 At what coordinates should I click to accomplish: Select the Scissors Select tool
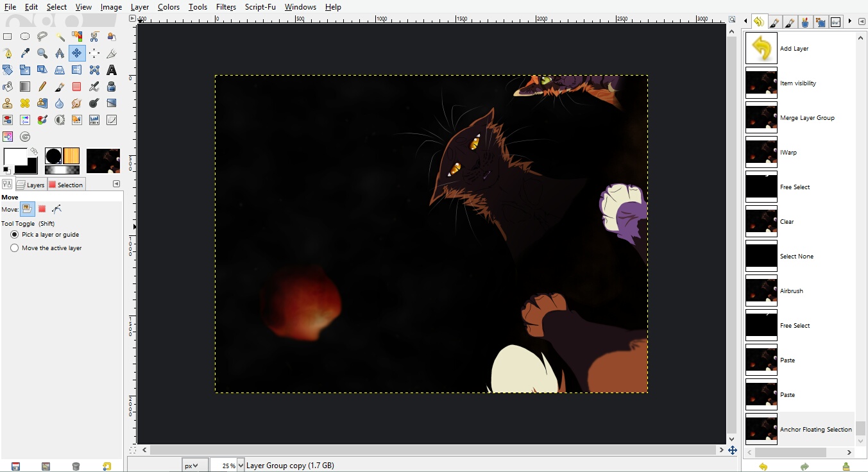(x=94, y=37)
